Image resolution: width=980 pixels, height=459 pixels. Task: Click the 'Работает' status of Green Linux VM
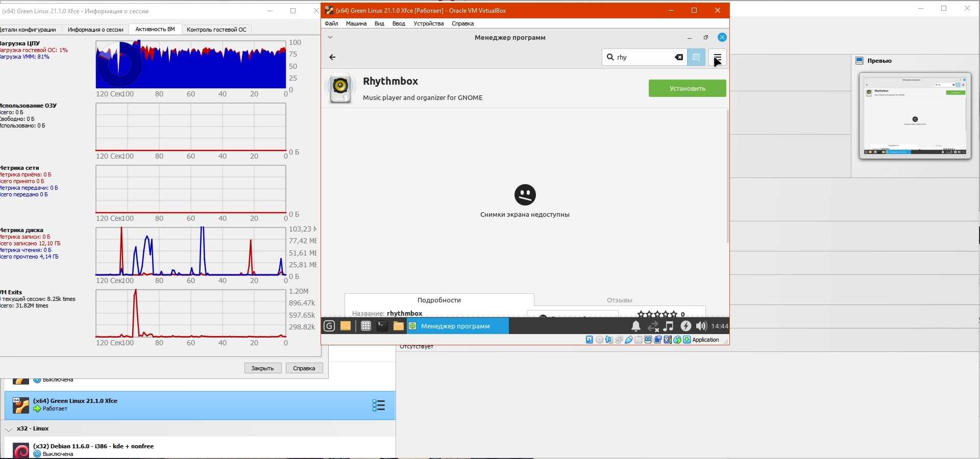pos(55,409)
